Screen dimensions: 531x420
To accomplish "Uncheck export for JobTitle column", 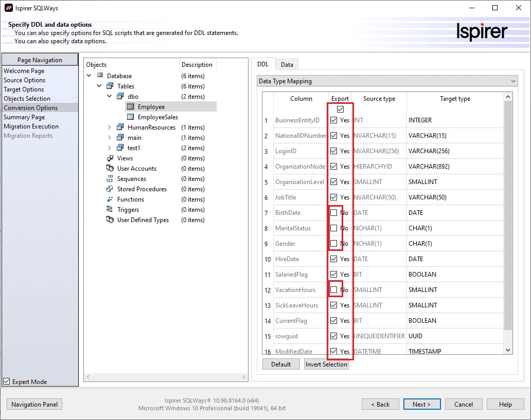I will pyautogui.click(x=334, y=197).
